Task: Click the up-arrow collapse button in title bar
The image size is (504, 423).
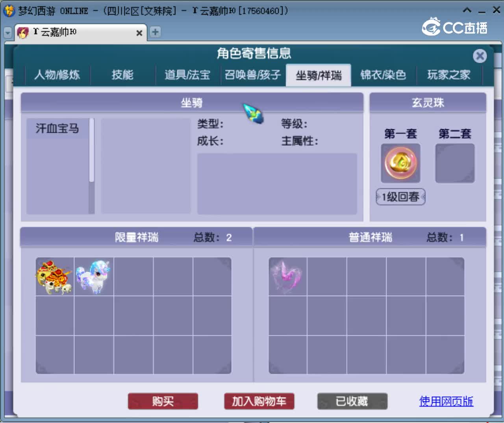Action: pos(467,10)
